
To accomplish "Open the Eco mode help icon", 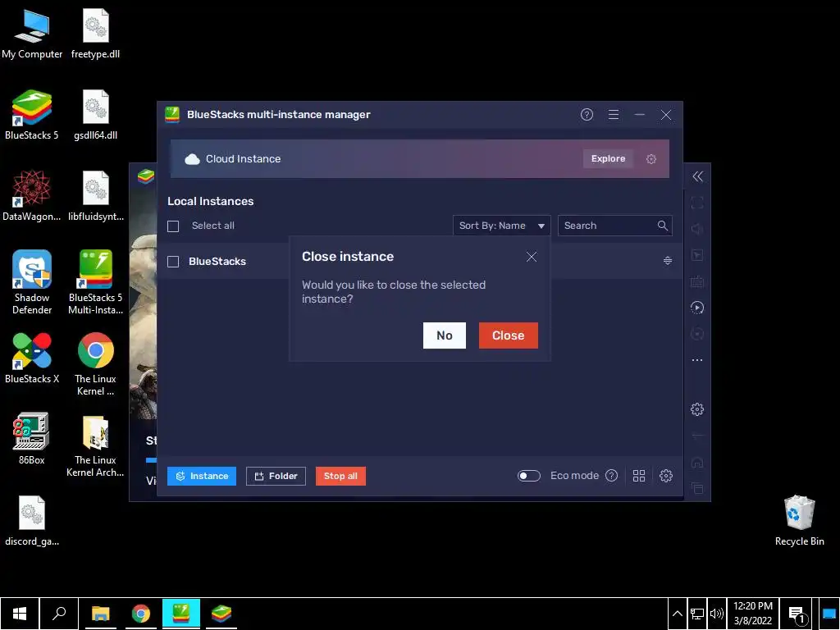I will click(611, 476).
